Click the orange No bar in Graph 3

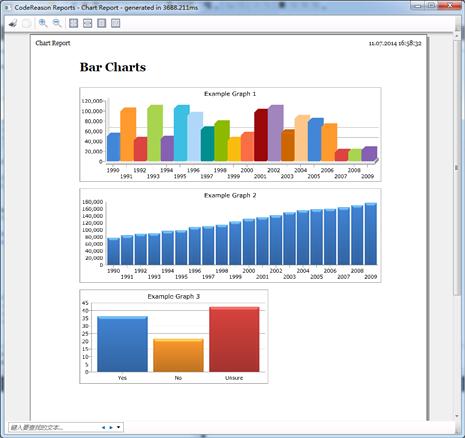click(178, 355)
